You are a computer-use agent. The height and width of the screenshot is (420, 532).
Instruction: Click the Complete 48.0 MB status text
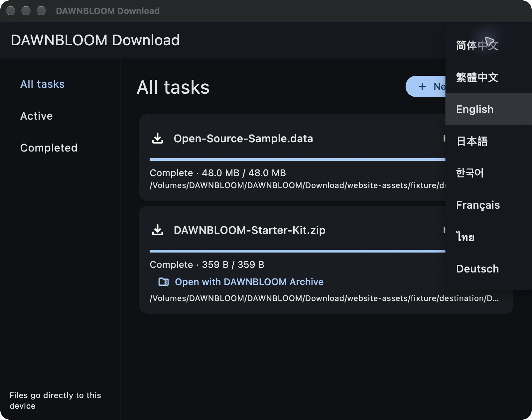click(x=218, y=173)
